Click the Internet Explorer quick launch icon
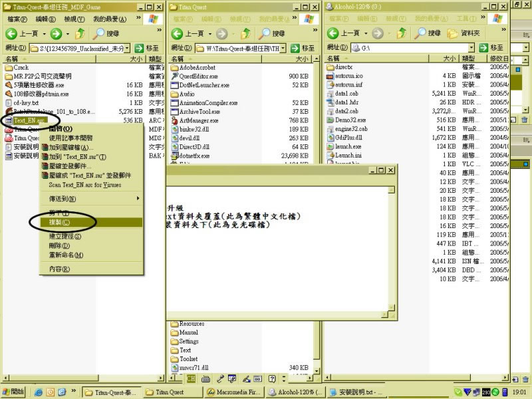The width and height of the screenshot is (532, 399). (38, 392)
